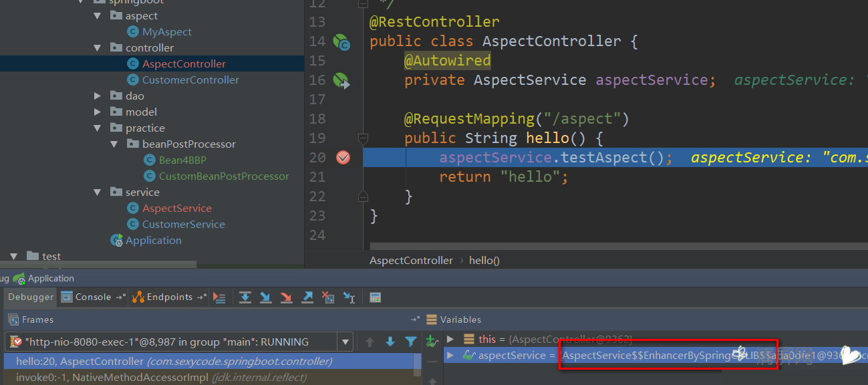Expand the 'this' variable node
The width and height of the screenshot is (868, 385).
[x=450, y=340]
